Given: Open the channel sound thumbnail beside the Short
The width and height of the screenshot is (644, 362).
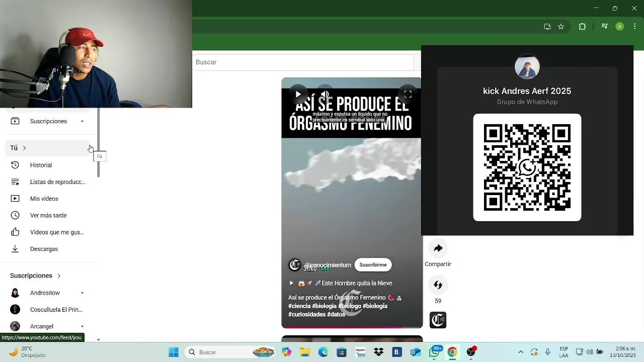Looking at the screenshot, I should [x=438, y=320].
